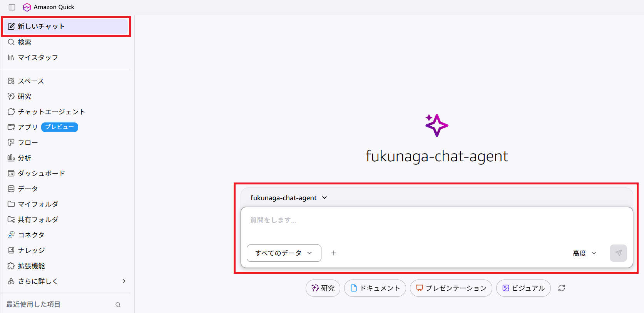The image size is (644, 313).
Task: Click the purple sparkle agent logo
Action: pyautogui.click(x=437, y=125)
